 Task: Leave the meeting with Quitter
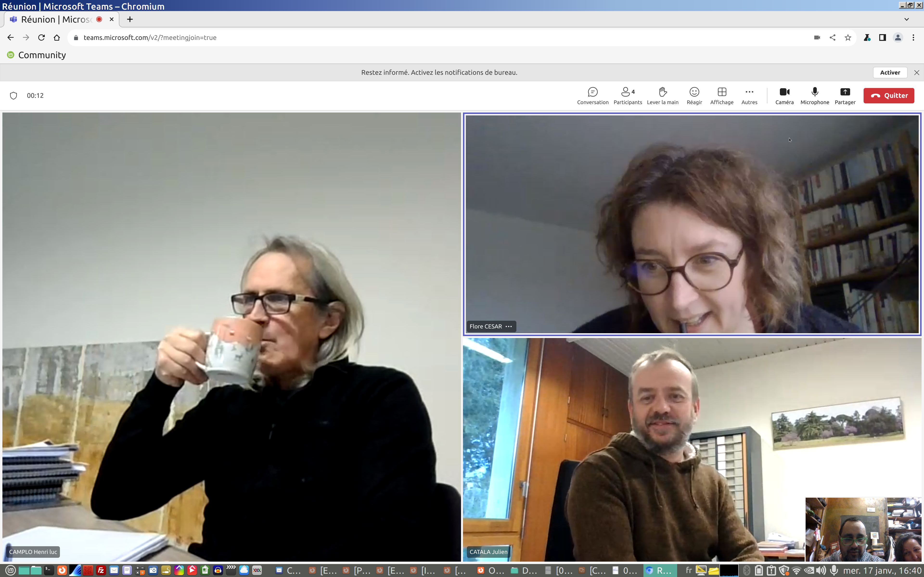tap(888, 95)
